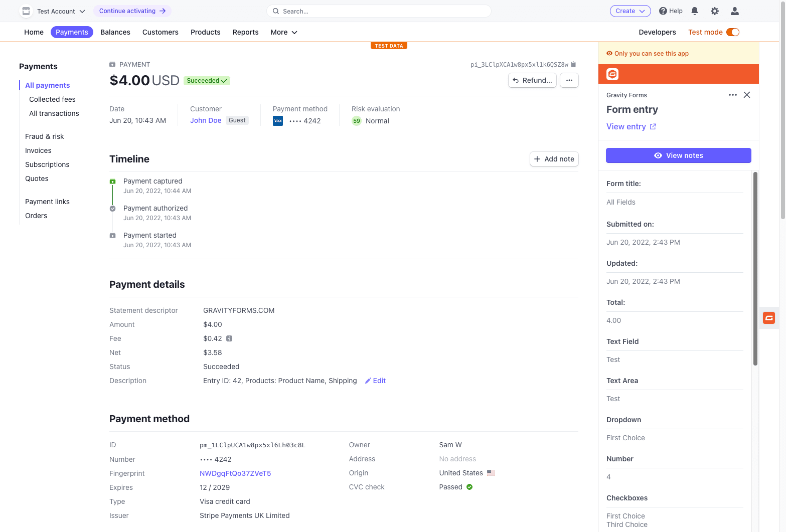Disable Test mode

[x=733, y=32]
